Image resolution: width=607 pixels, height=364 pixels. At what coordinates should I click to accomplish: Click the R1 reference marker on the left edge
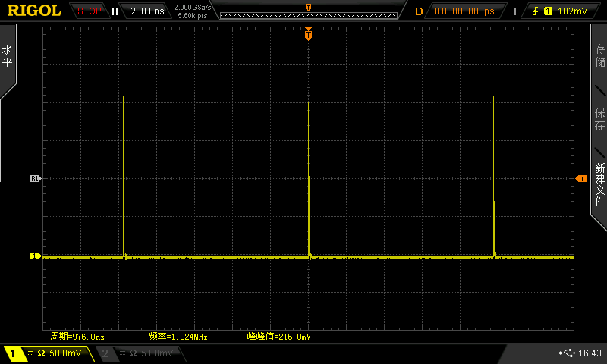[x=36, y=178]
